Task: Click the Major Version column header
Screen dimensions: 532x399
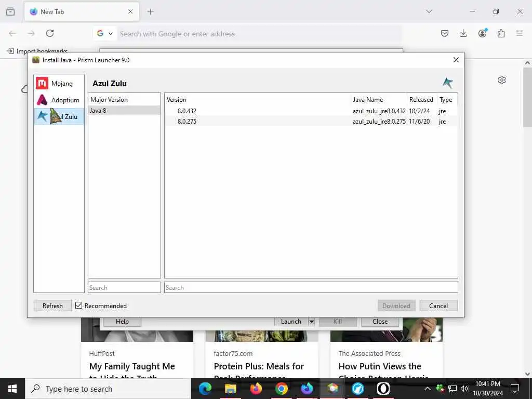Action: (x=124, y=99)
